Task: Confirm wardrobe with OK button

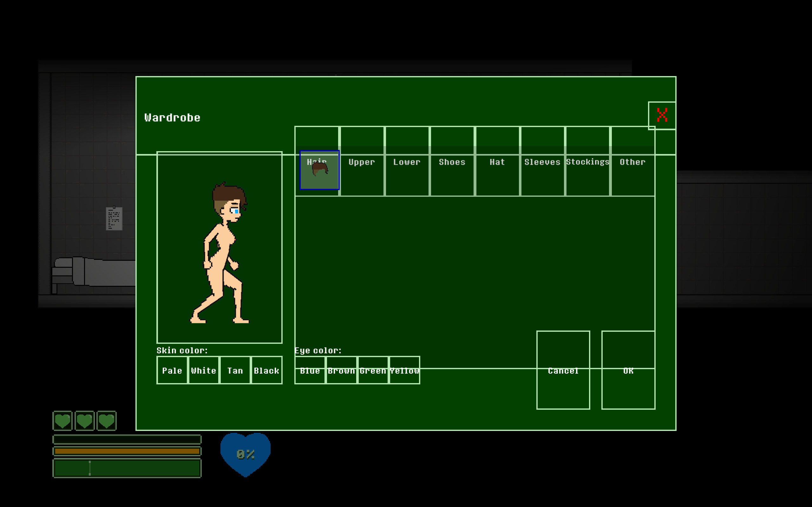Action: click(x=628, y=370)
